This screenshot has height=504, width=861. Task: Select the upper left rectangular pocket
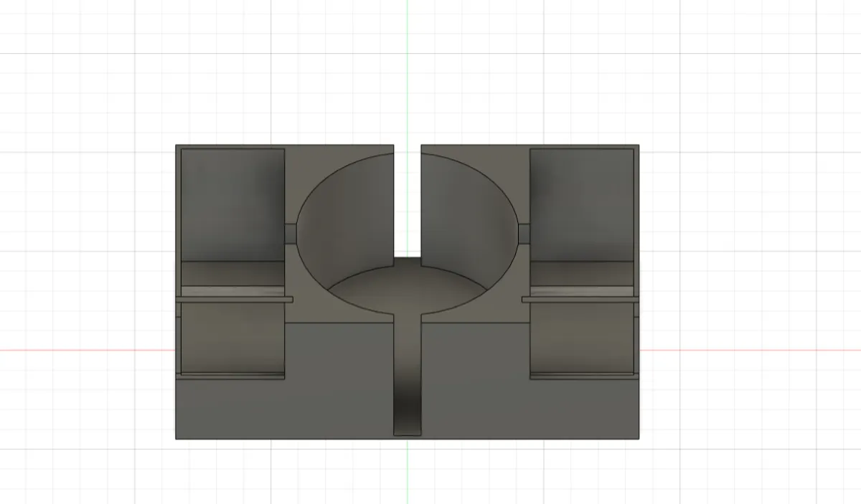point(233,204)
